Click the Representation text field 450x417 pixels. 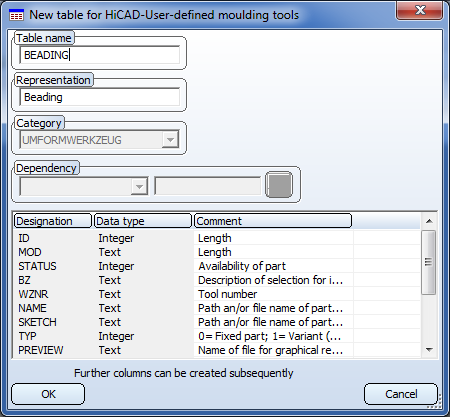(x=100, y=97)
